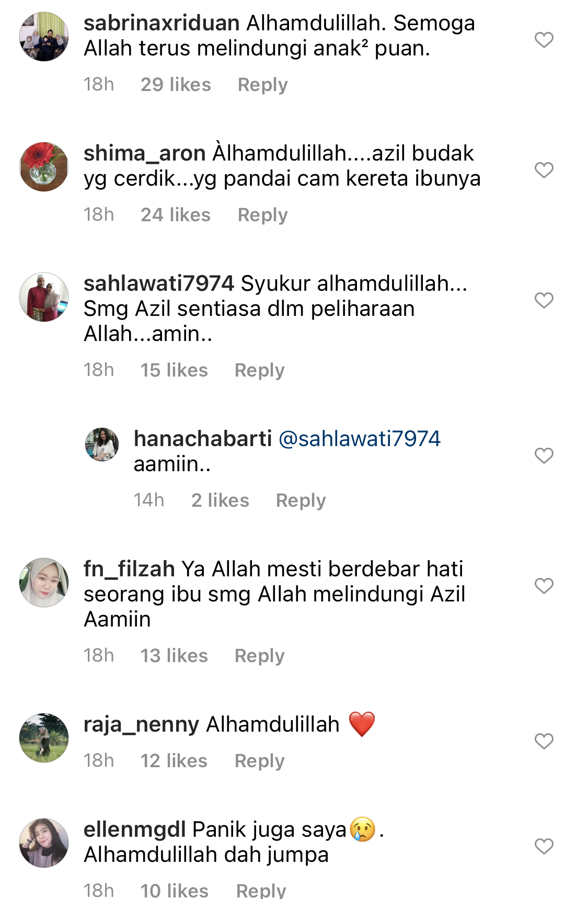Reply to fn_filzah's comment

pos(259,656)
